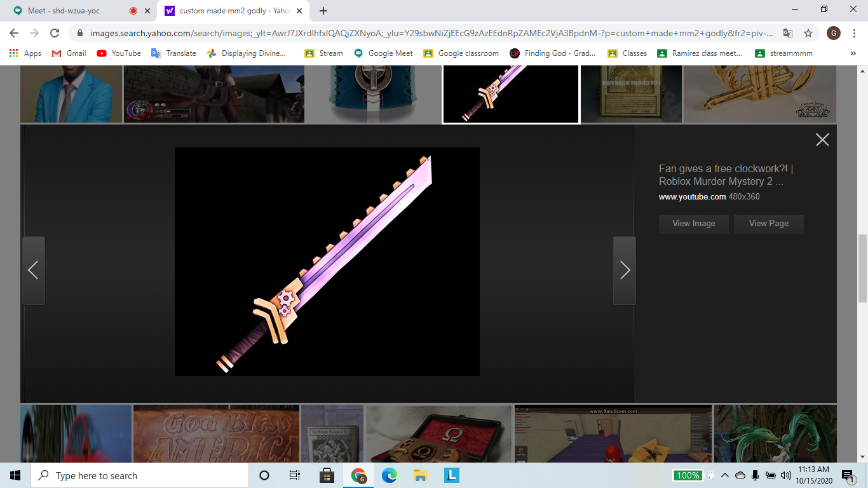
Task: Show the next image in preview
Action: click(625, 270)
